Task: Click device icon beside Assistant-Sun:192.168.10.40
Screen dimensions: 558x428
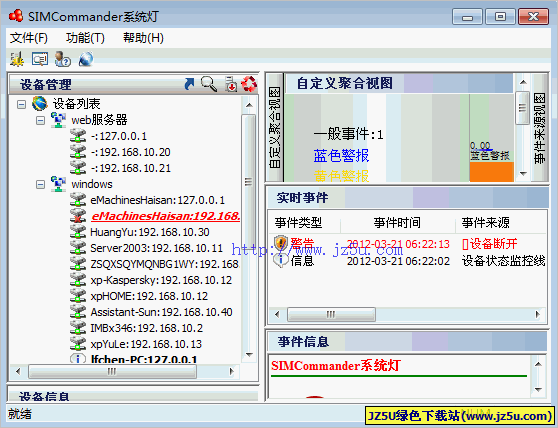Action: [78, 312]
